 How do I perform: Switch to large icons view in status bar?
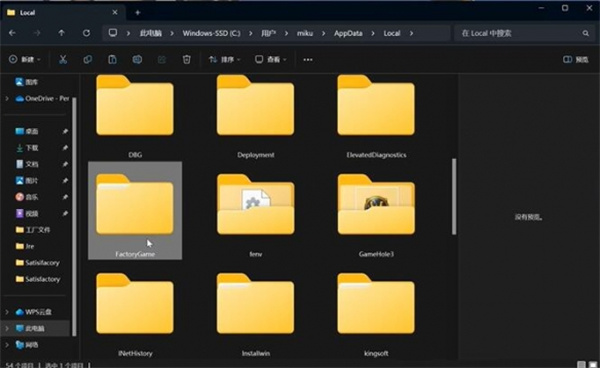click(x=593, y=364)
